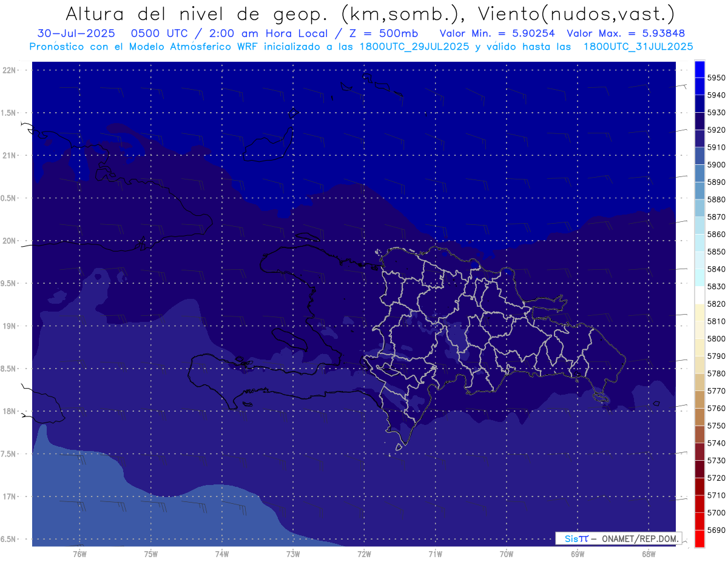Click the 68W longitude label
Viewport: 728px width, 562px height.
pyautogui.click(x=649, y=554)
